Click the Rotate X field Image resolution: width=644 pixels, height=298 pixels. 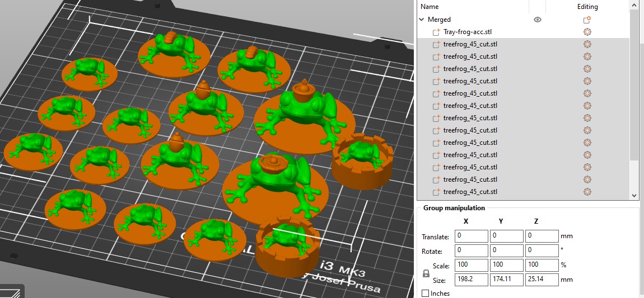[471, 250]
